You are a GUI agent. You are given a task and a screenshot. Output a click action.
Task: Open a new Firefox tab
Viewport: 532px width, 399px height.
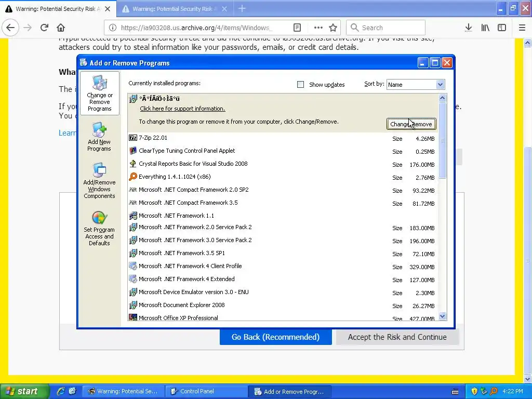[x=242, y=9]
